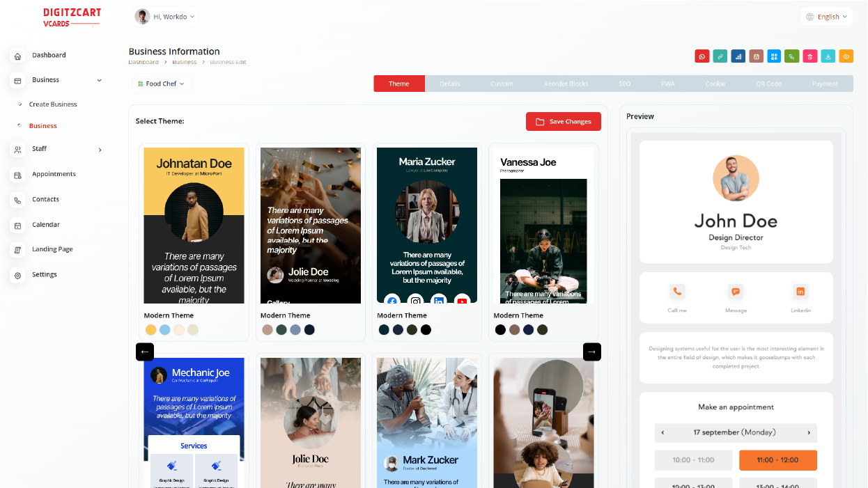Switch to the SEO tab

624,83
